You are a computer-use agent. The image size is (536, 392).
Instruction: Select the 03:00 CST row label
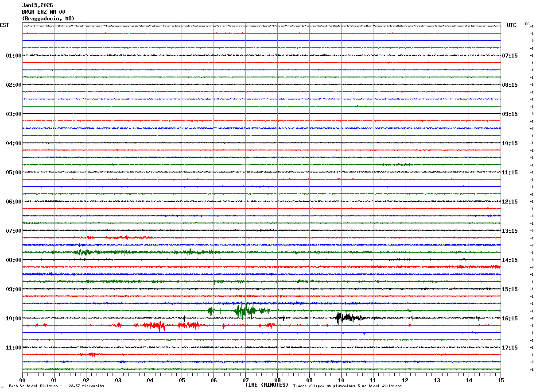tap(14, 114)
